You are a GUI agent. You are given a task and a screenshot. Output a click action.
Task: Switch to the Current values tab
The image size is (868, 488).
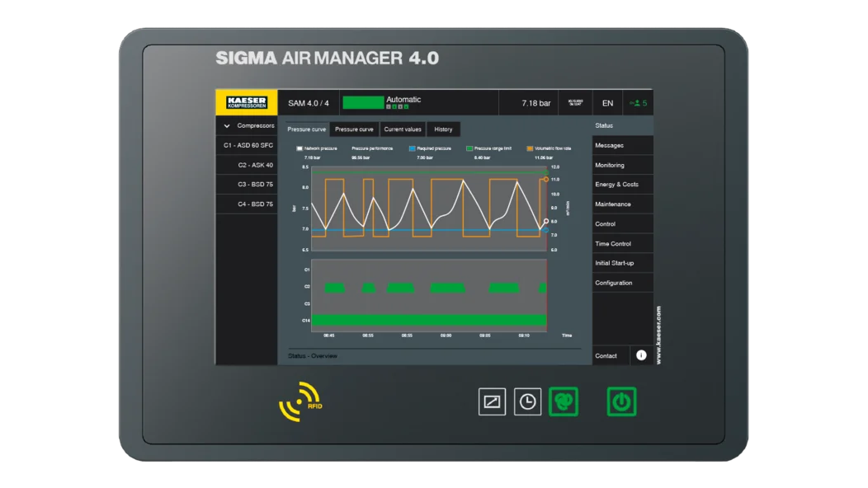point(403,129)
